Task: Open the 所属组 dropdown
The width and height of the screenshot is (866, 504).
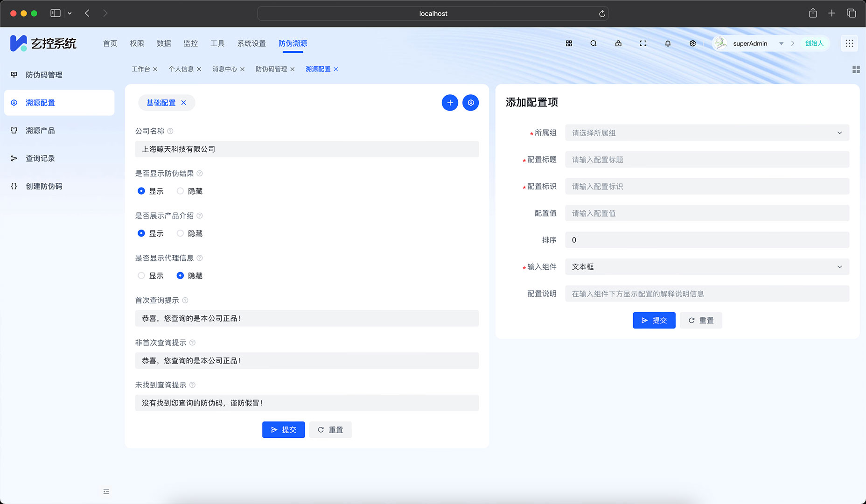Action: [706, 133]
